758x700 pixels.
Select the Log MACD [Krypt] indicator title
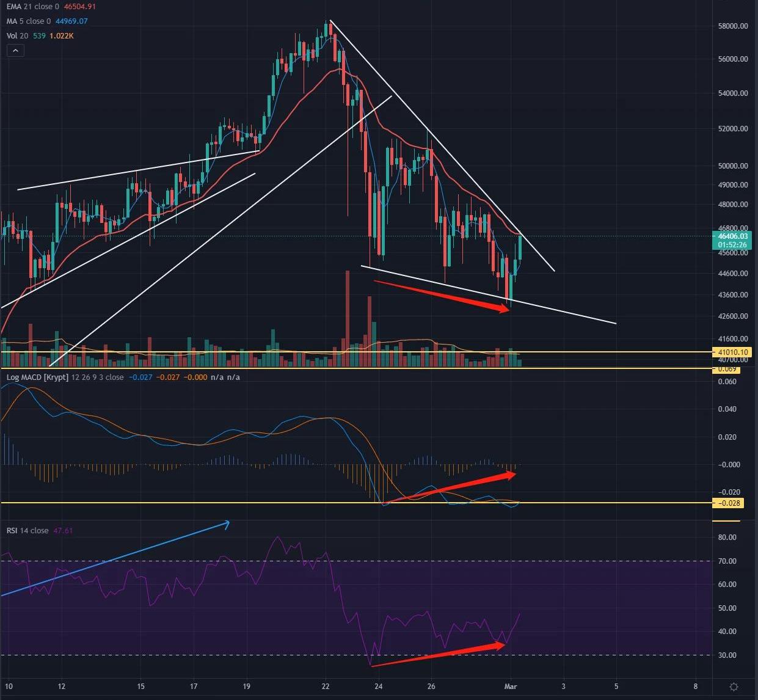[38, 377]
